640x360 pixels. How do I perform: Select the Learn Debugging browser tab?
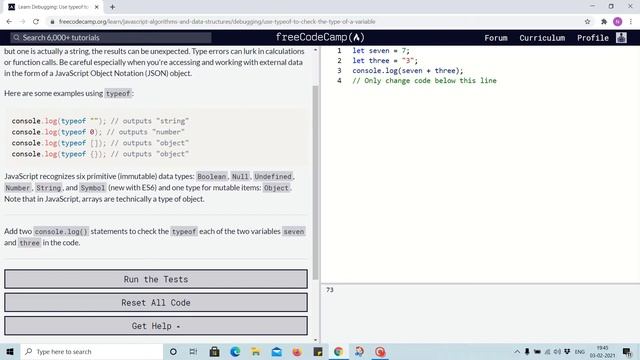pyautogui.click(x=53, y=7)
